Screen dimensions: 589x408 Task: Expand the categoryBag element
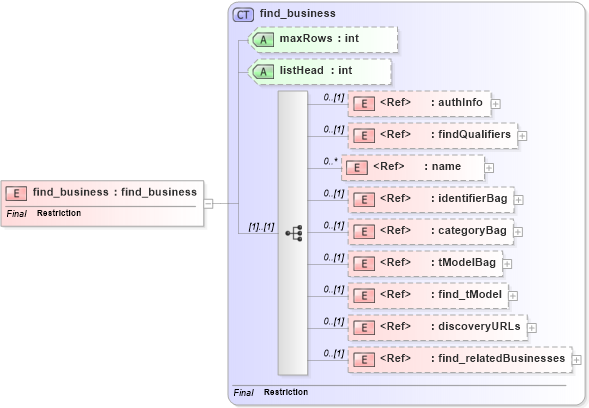click(518, 232)
